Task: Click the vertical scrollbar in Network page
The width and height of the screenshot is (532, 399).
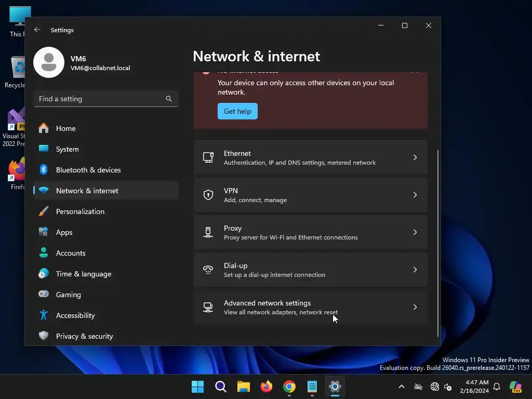Action: point(437,243)
